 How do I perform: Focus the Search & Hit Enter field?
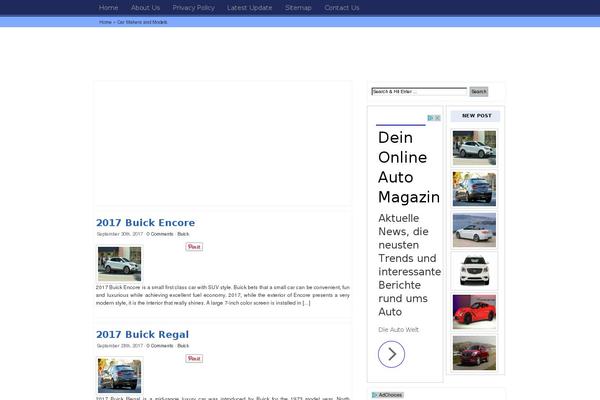point(419,91)
